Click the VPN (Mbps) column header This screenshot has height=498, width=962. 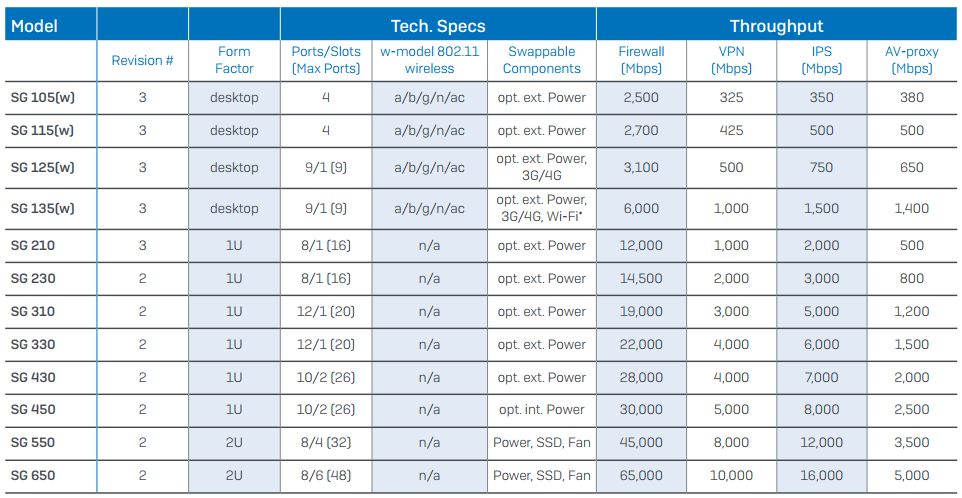pos(731,60)
